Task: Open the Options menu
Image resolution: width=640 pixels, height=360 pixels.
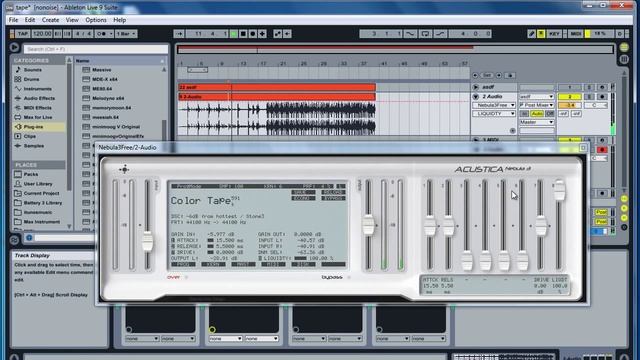Action: pyautogui.click(x=96, y=20)
